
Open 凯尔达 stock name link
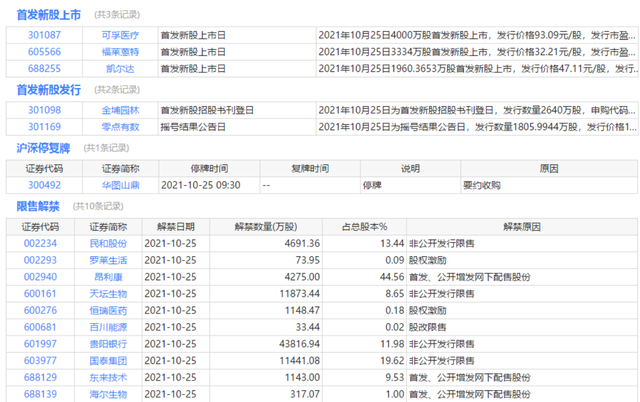tap(120, 69)
